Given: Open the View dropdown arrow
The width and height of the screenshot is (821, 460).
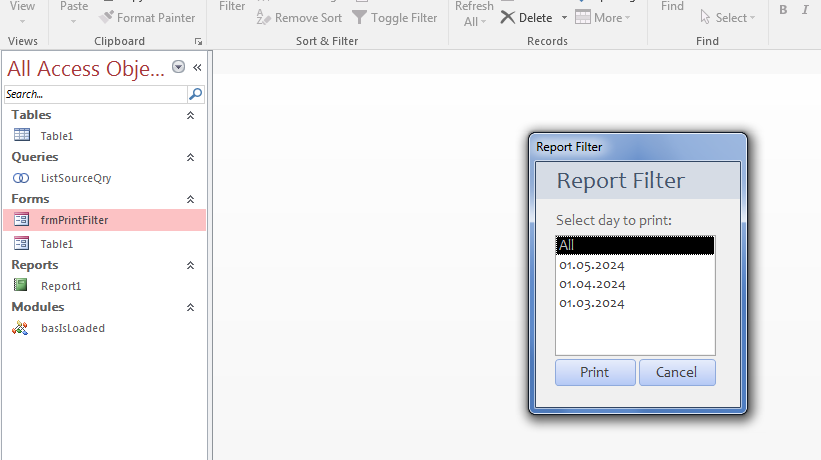Looking at the screenshot, I should tap(23, 21).
